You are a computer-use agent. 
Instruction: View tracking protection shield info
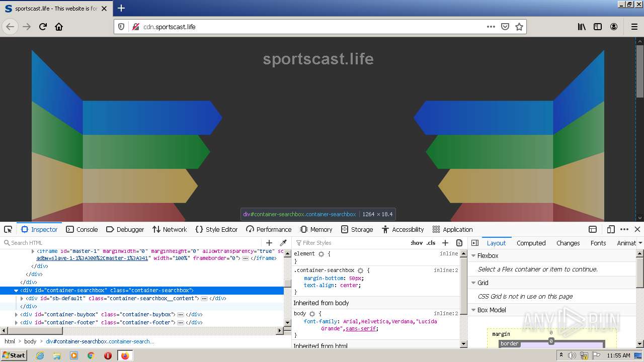point(121,27)
